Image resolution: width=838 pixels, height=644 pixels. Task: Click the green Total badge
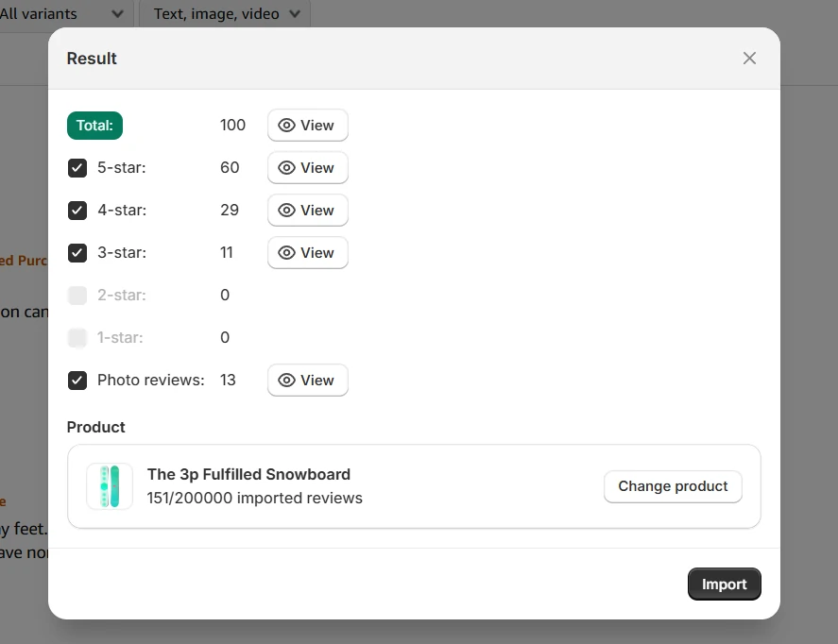point(94,126)
